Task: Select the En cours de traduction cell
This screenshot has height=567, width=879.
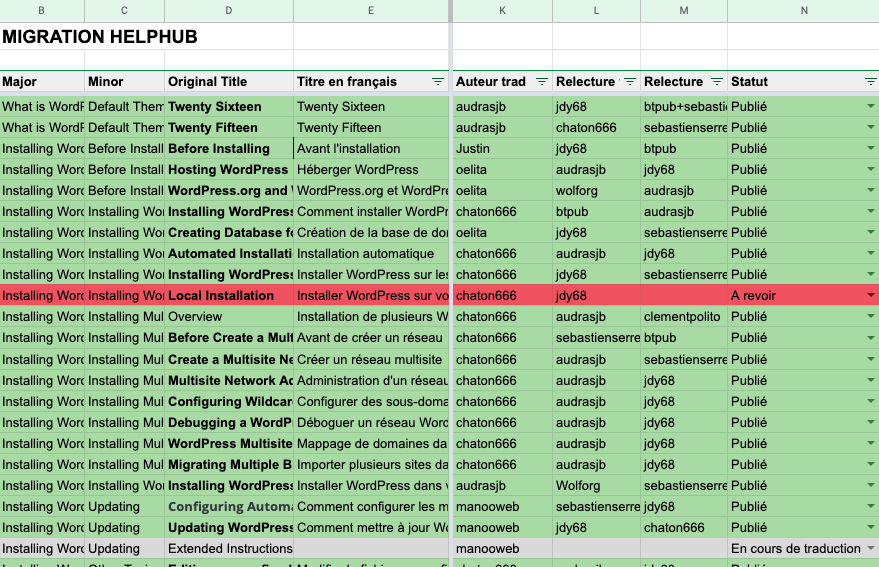Action: (803, 548)
